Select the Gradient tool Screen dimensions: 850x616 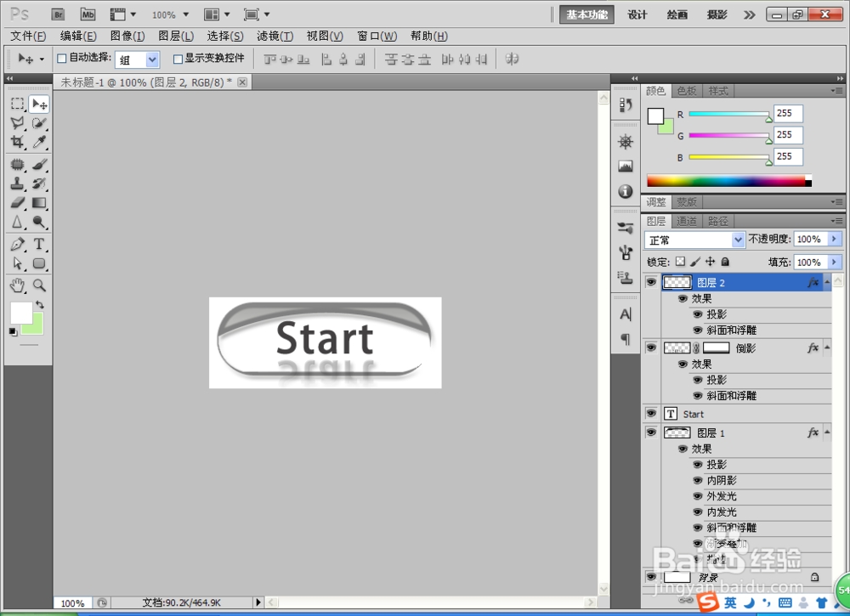[x=39, y=202]
